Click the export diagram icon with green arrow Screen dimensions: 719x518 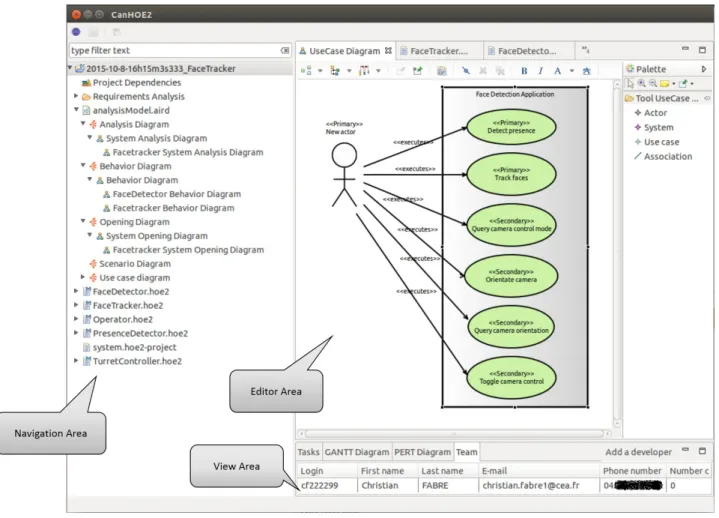pyautogui.click(x=417, y=71)
